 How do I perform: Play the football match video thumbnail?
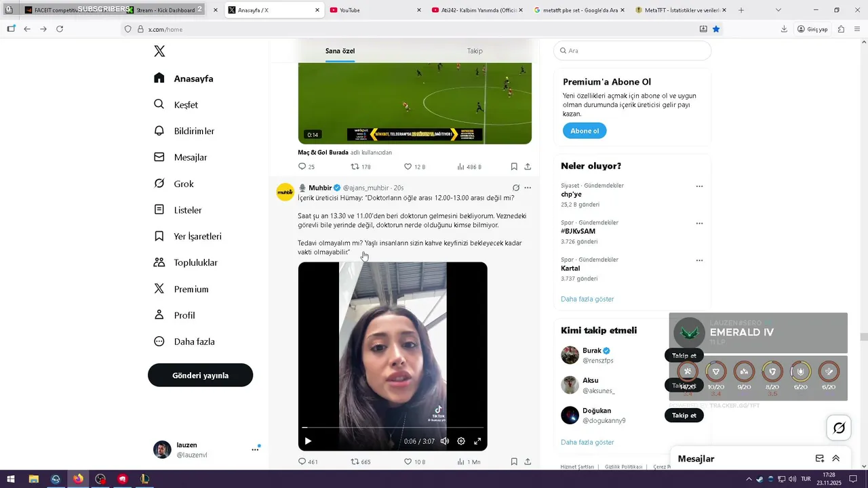pos(415,103)
